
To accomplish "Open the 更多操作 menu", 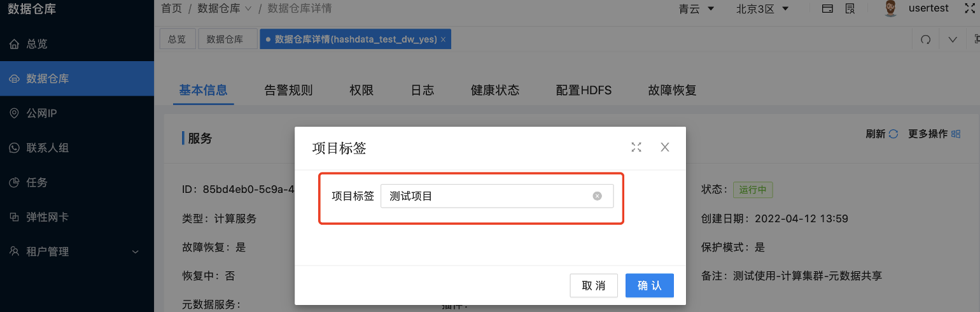I will [934, 134].
